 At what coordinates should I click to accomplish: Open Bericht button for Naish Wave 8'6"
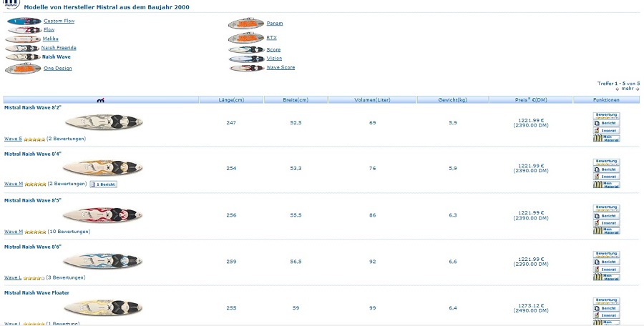[606, 262]
